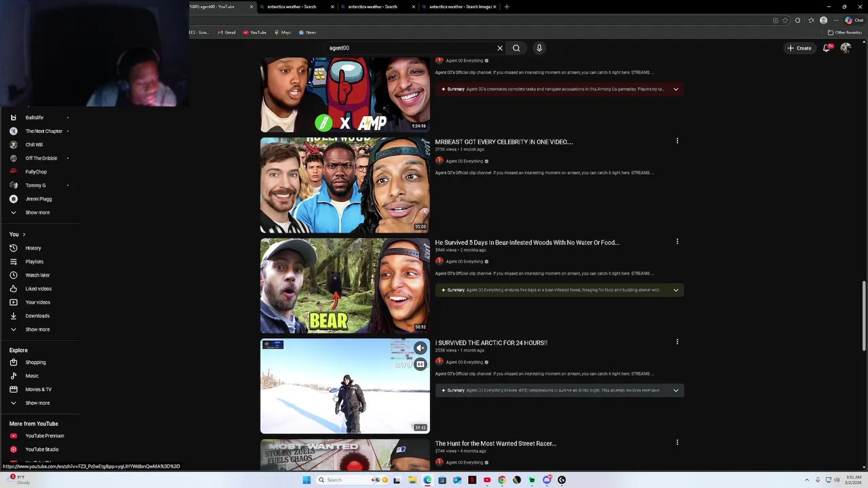Play the Among Us AMP video thumbnail
868x488 pixels.
tap(345, 94)
